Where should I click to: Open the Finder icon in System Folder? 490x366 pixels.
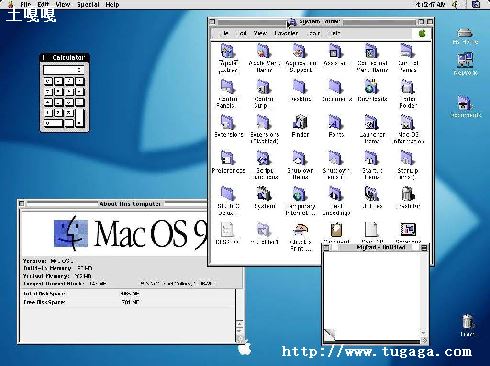point(300,122)
